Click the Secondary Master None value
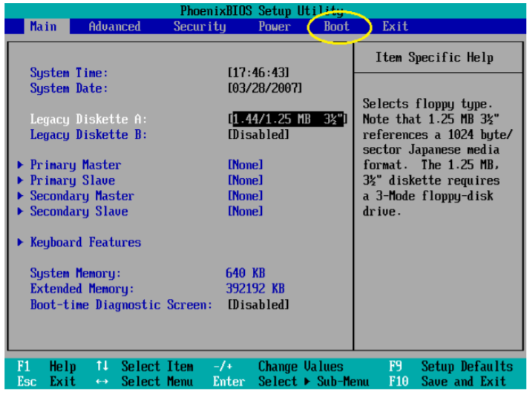This screenshot has width=532, height=394. (246, 196)
